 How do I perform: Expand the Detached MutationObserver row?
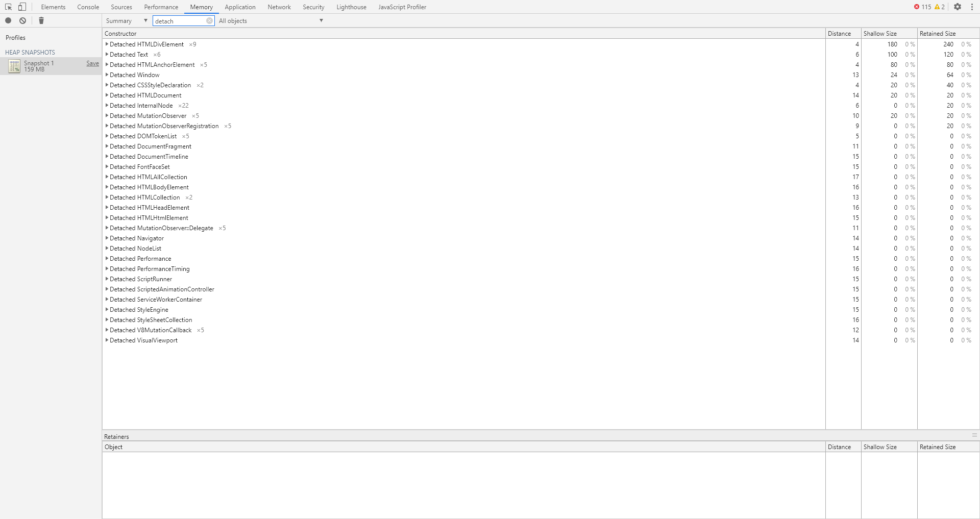tap(107, 116)
